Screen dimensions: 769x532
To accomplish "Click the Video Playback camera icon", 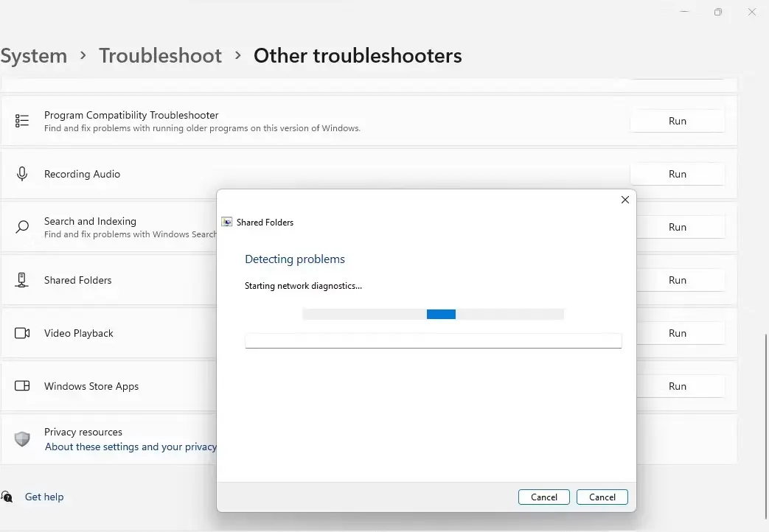I will click(22, 333).
